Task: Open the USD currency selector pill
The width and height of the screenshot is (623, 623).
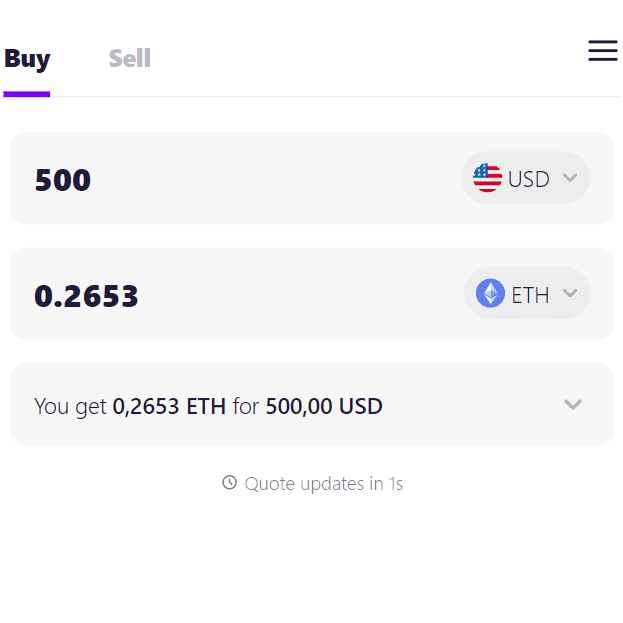Action: click(x=526, y=178)
